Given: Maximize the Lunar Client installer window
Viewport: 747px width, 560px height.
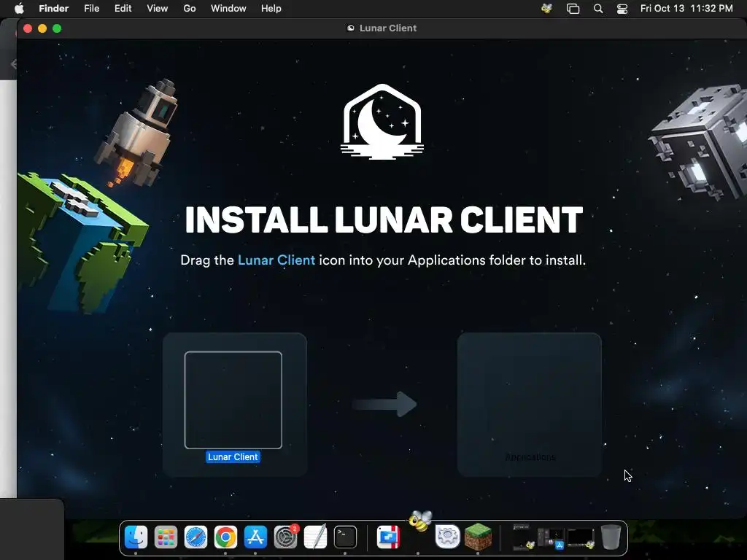Looking at the screenshot, I should [x=57, y=28].
